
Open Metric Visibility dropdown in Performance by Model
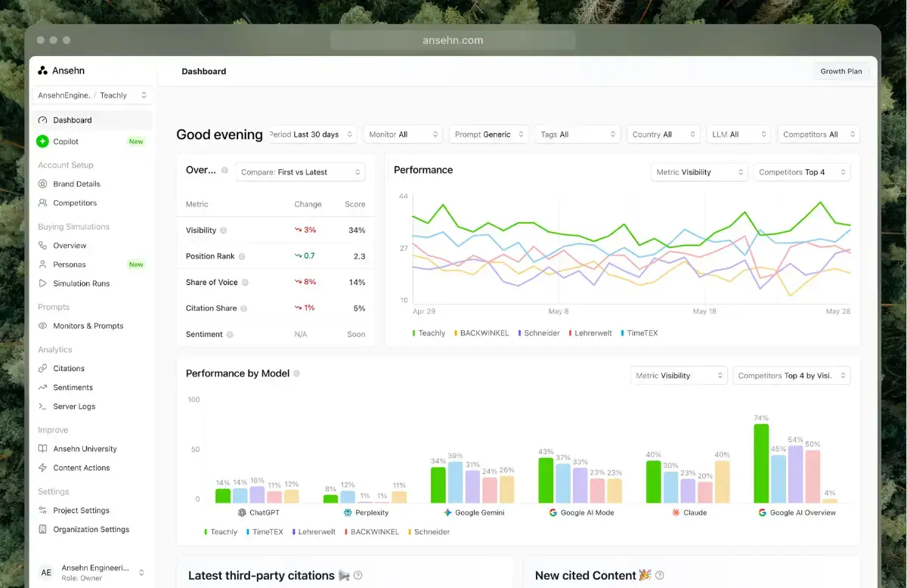679,376
